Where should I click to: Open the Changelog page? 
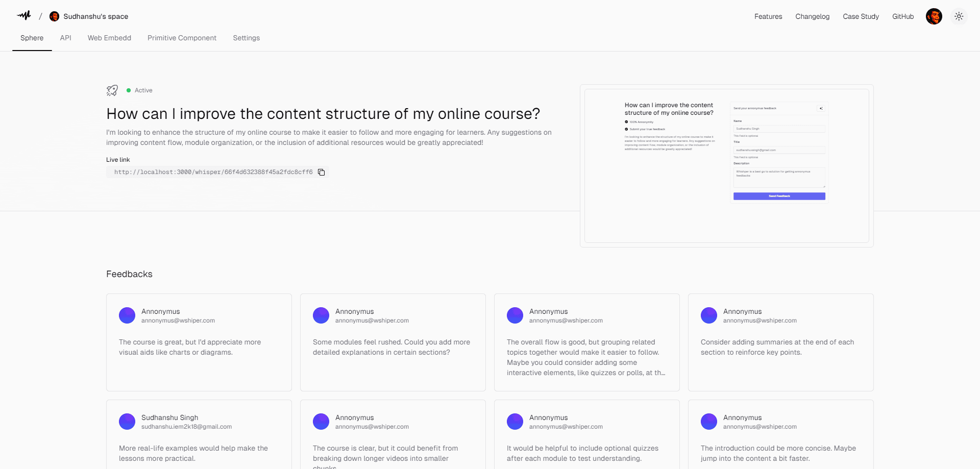[x=813, y=16]
